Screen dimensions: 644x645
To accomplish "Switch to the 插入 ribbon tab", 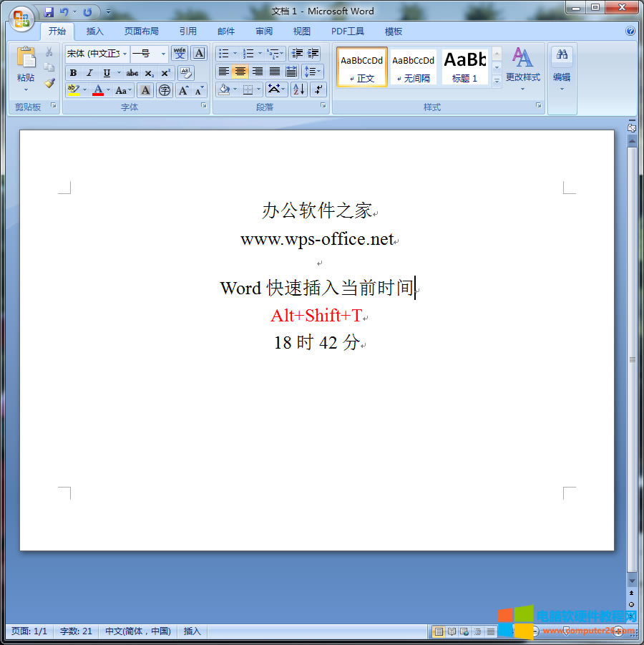I will (96, 31).
